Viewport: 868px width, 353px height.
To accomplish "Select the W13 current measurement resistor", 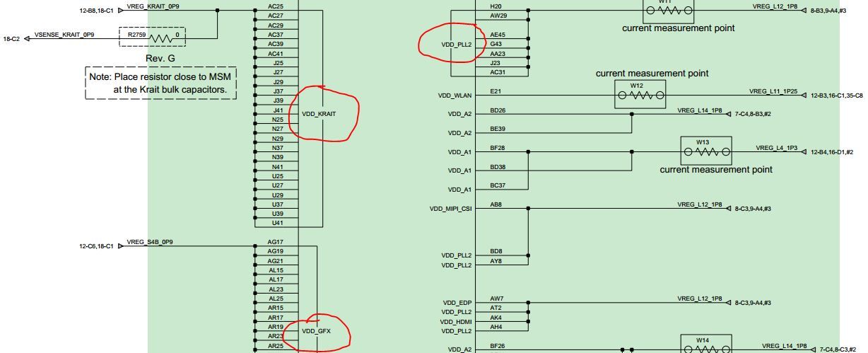I will [705, 150].
